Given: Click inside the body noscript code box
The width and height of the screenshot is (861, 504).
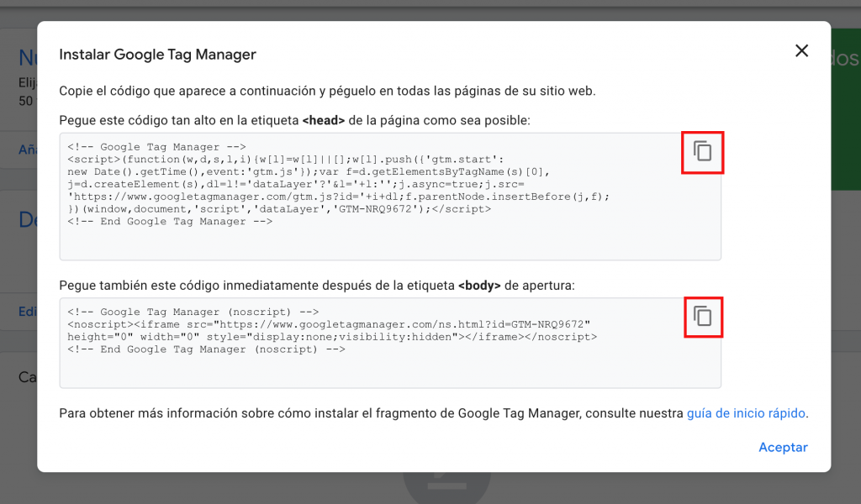Looking at the screenshot, I should pyautogui.click(x=390, y=344).
